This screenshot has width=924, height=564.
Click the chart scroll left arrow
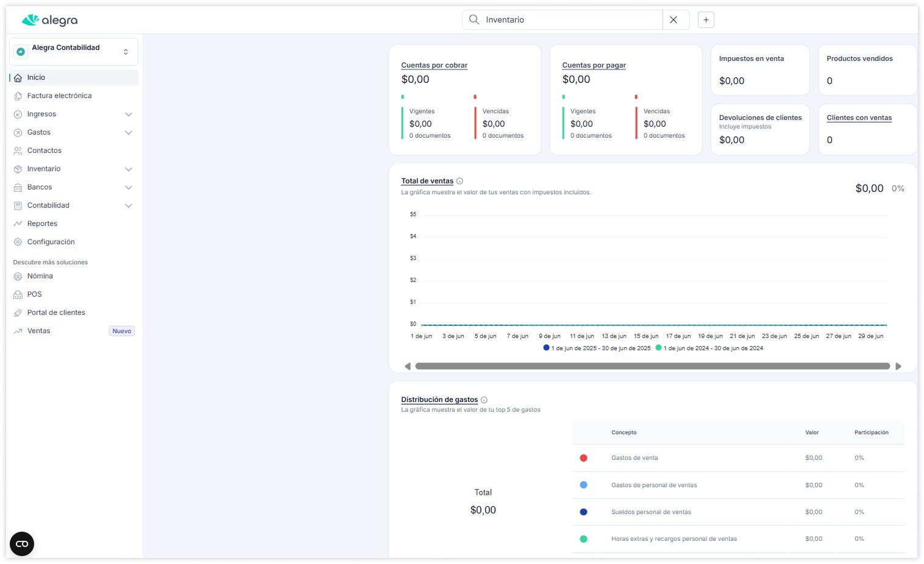click(408, 366)
